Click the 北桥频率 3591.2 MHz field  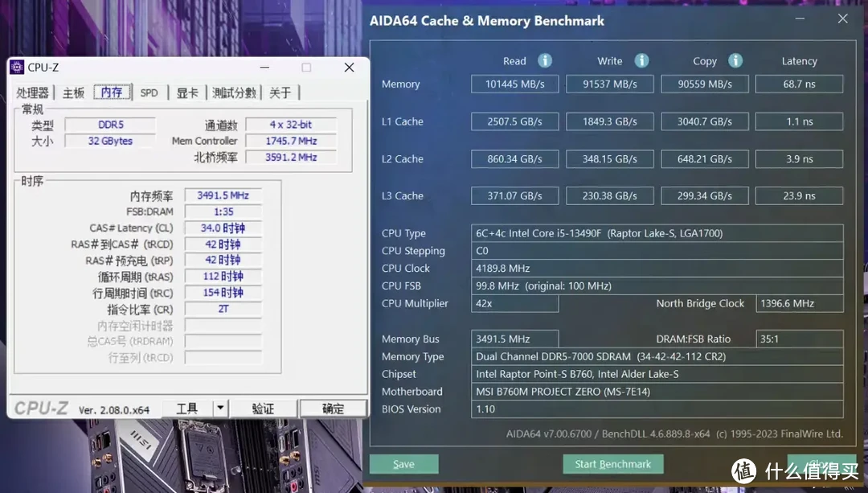[291, 158]
